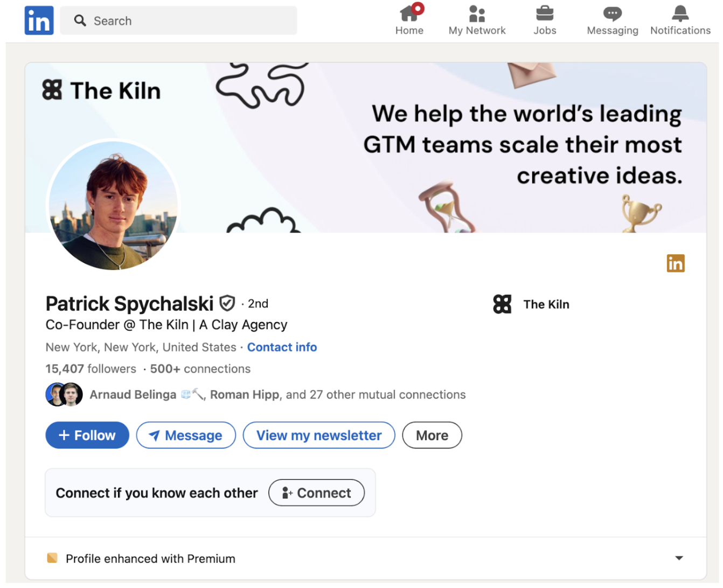
Task: Click the search magnifier icon
Action: coord(80,20)
